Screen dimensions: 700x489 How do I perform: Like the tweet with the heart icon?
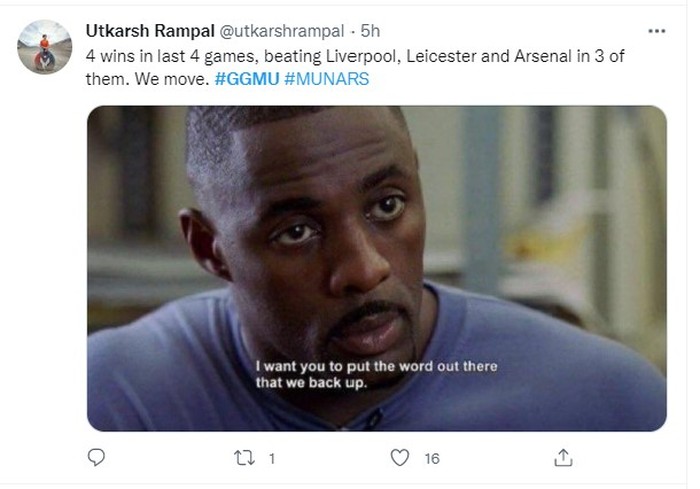400,458
